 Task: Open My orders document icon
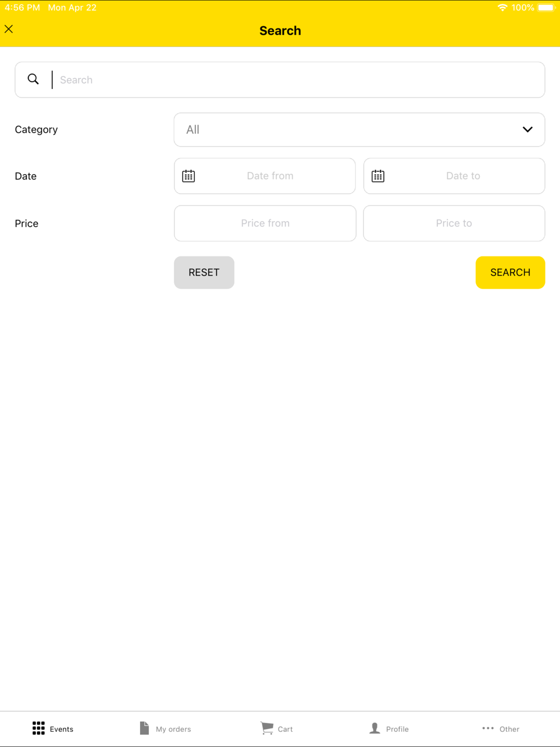(x=144, y=728)
